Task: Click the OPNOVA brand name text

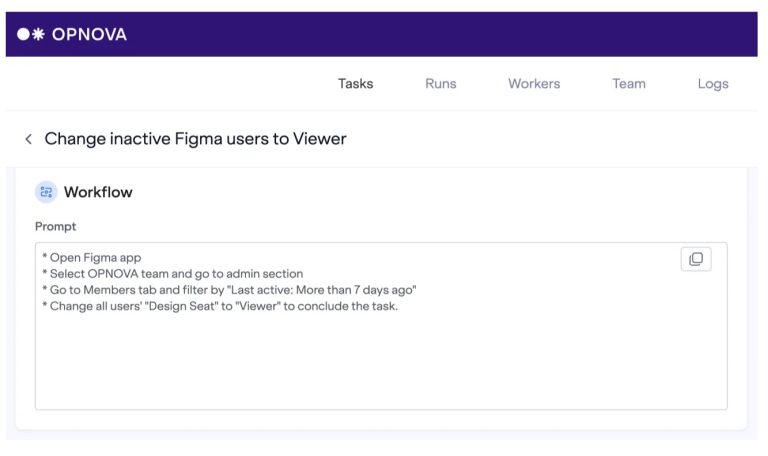Action: pos(89,35)
